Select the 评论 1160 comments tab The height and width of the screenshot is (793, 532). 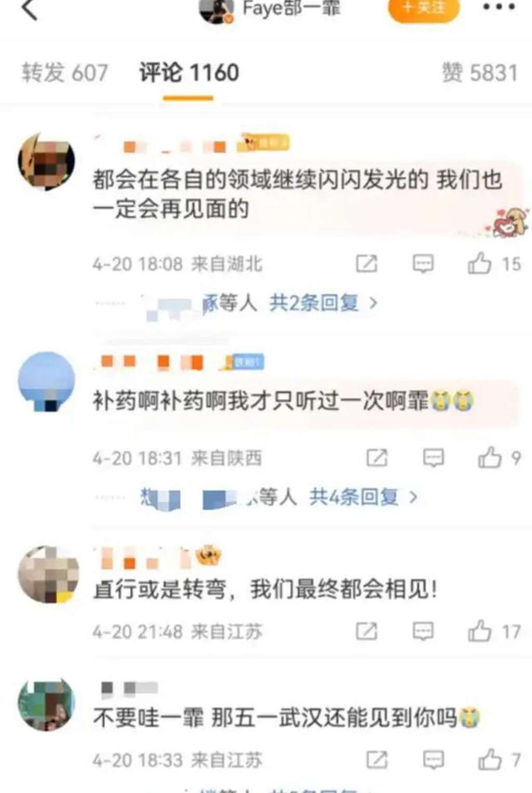tap(189, 73)
